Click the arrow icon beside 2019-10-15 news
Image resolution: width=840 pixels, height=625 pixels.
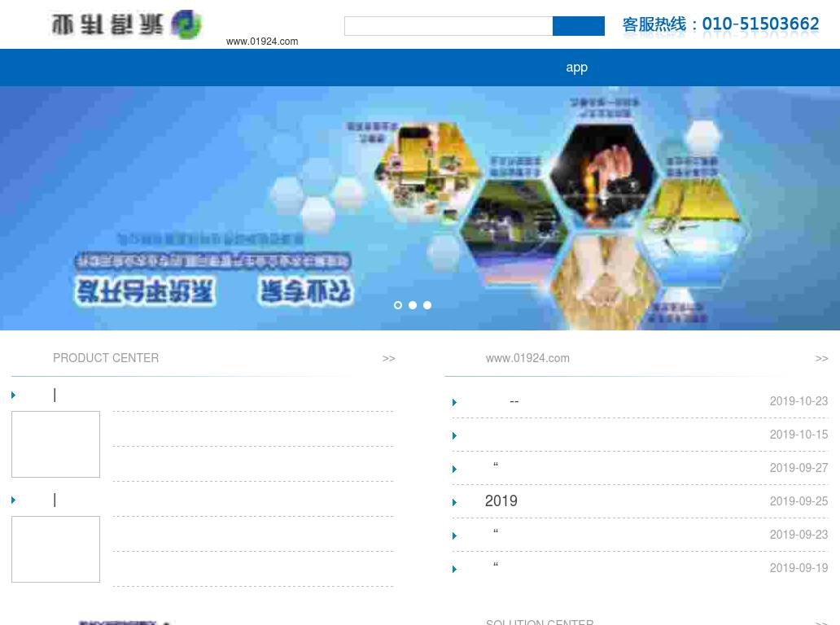(x=454, y=435)
